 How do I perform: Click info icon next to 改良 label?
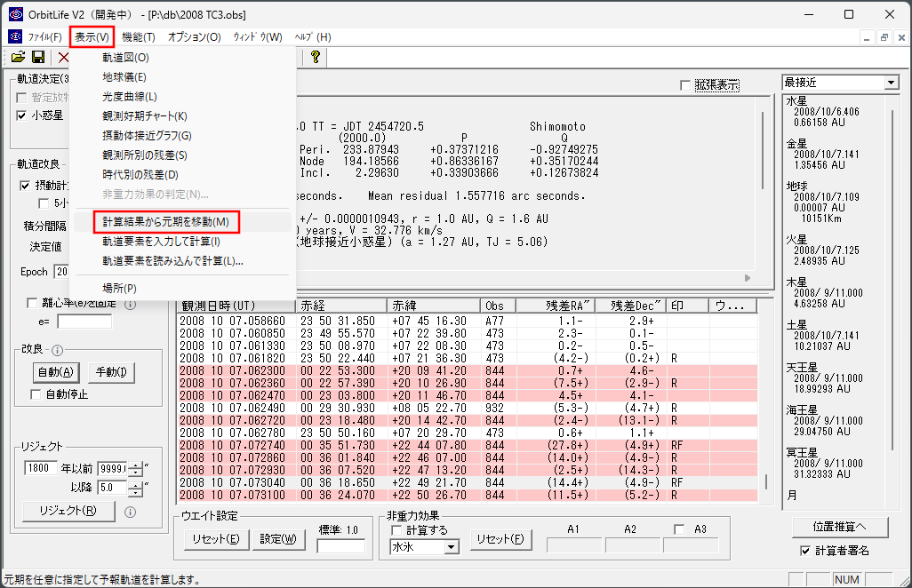point(57,350)
